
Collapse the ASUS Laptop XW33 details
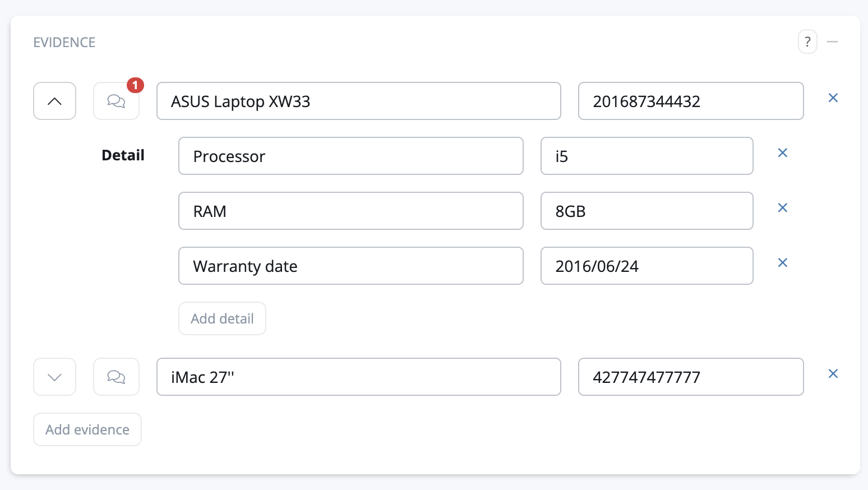click(x=54, y=101)
